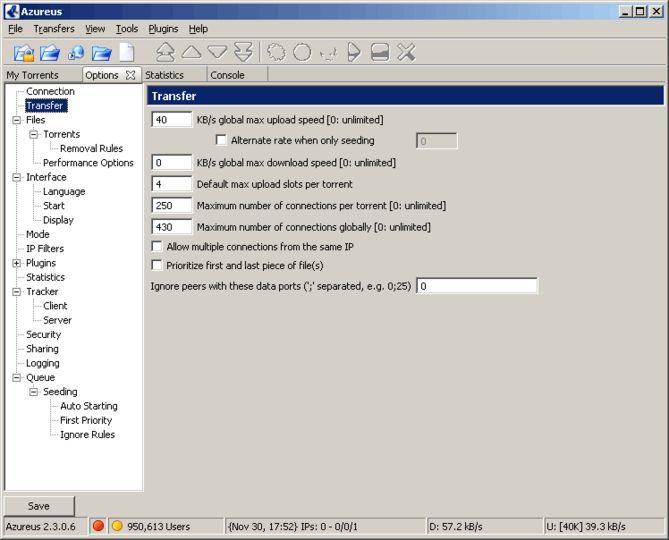The image size is (669, 540).
Task: Click the move down triangle icon
Action: tap(217, 52)
